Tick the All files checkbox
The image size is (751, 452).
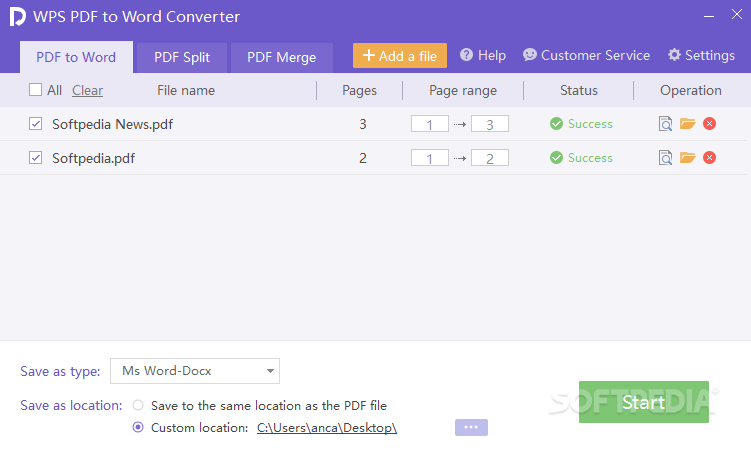[x=36, y=90]
